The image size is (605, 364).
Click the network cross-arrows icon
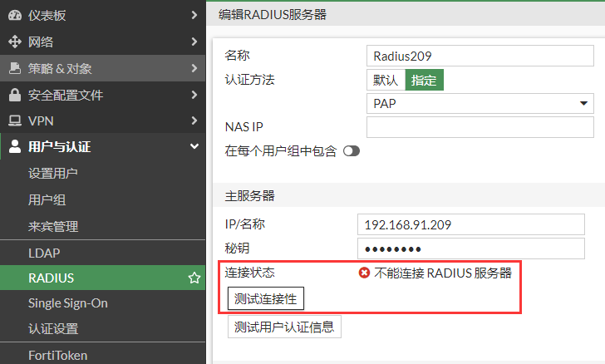[15, 42]
